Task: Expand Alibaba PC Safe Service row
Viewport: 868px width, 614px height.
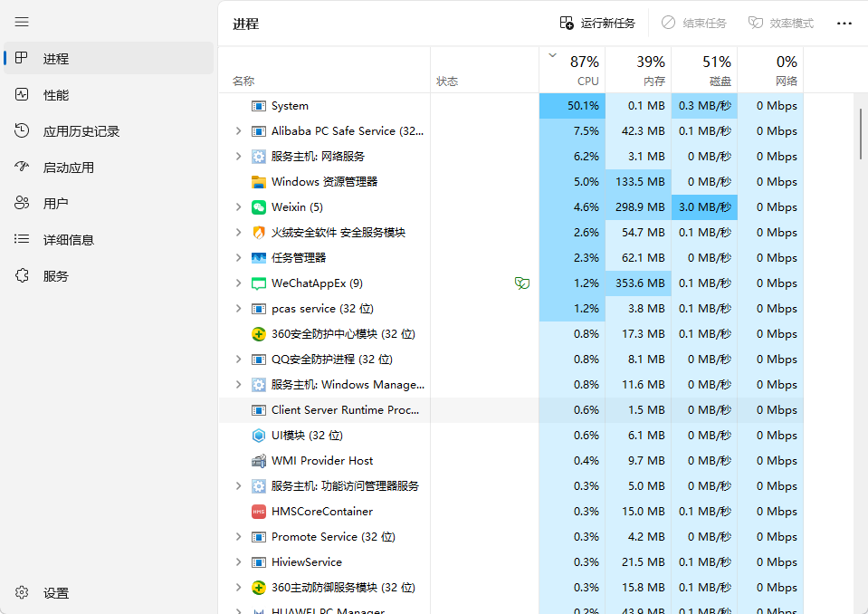Action: (239, 131)
